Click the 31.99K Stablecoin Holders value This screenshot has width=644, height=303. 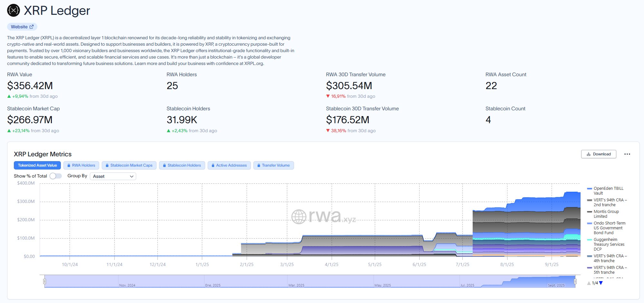coord(182,120)
